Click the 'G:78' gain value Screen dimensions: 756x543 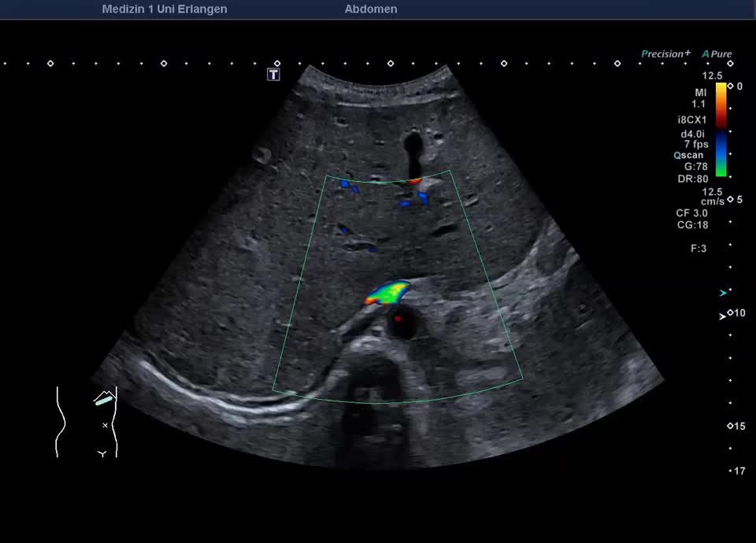click(x=695, y=167)
